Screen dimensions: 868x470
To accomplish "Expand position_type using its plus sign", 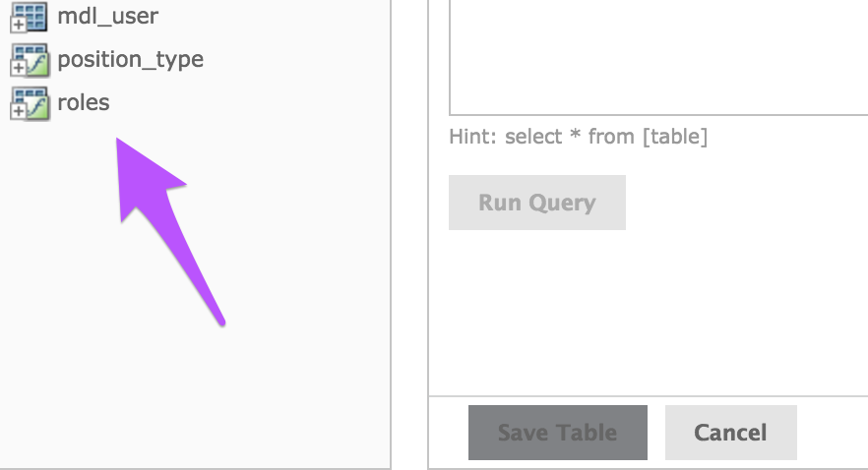I will pyautogui.click(x=18, y=68).
